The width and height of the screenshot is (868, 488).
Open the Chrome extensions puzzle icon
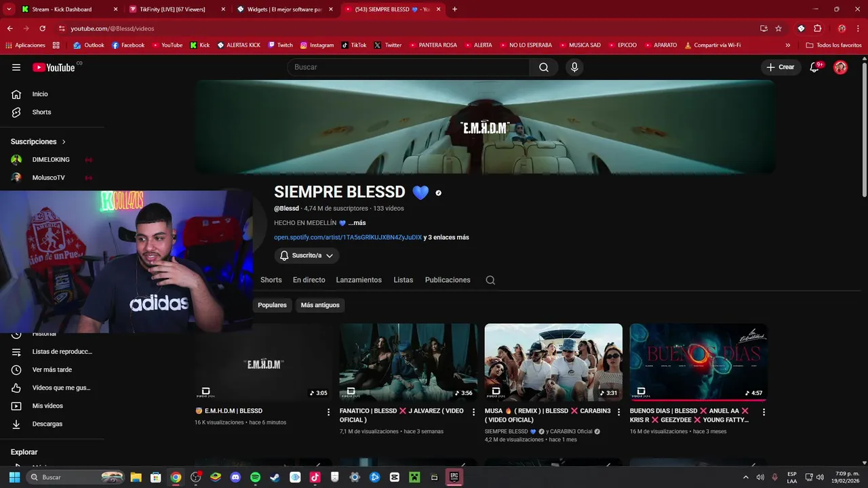point(817,28)
